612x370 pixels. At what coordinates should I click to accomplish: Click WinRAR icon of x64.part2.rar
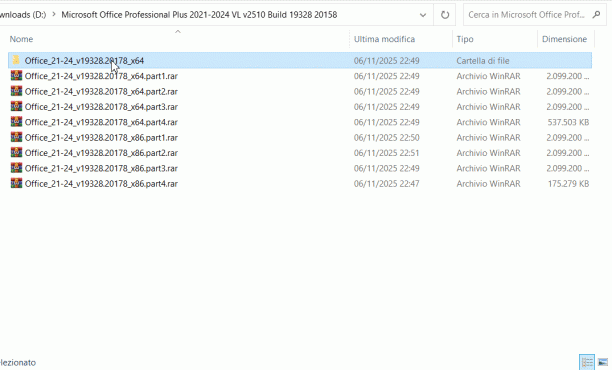pyautogui.click(x=16, y=91)
